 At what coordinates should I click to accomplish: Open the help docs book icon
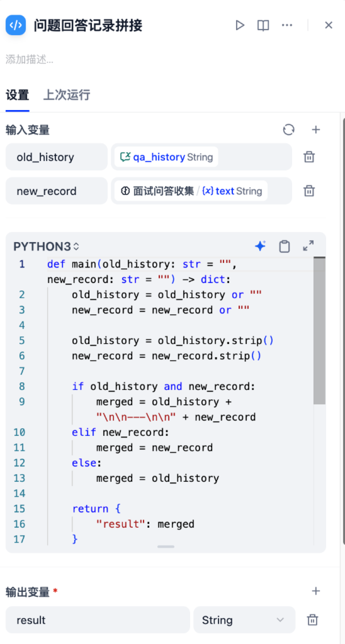click(x=263, y=25)
